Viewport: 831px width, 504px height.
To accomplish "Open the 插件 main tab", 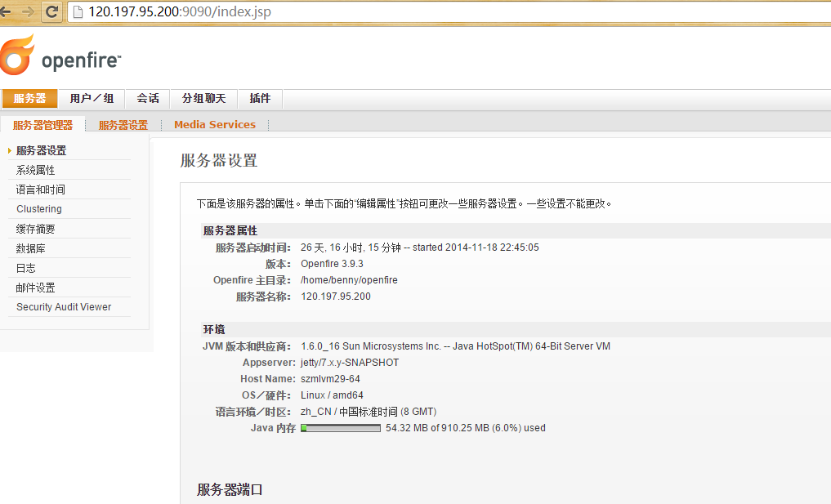I will pyautogui.click(x=260, y=99).
